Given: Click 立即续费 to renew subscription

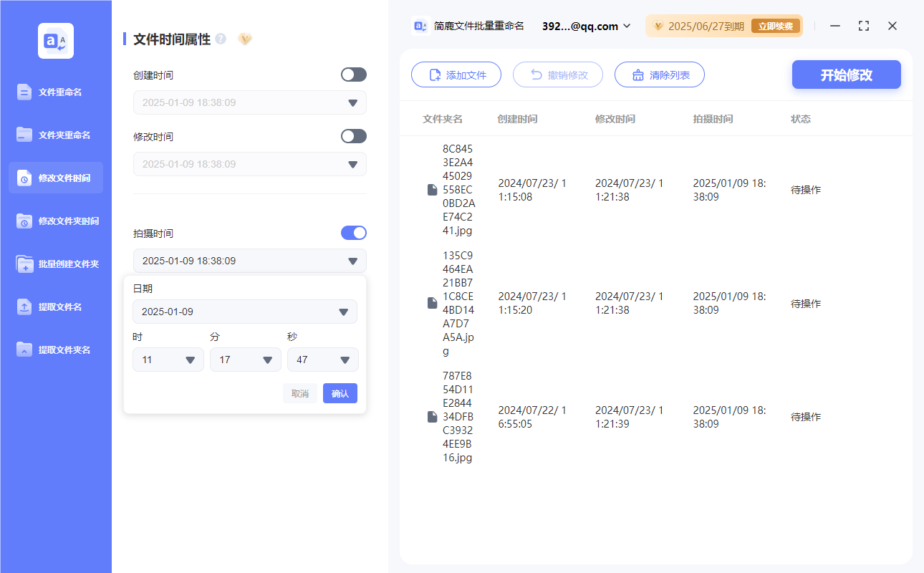Looking at the screenshot, I should [x=775, y=25].
